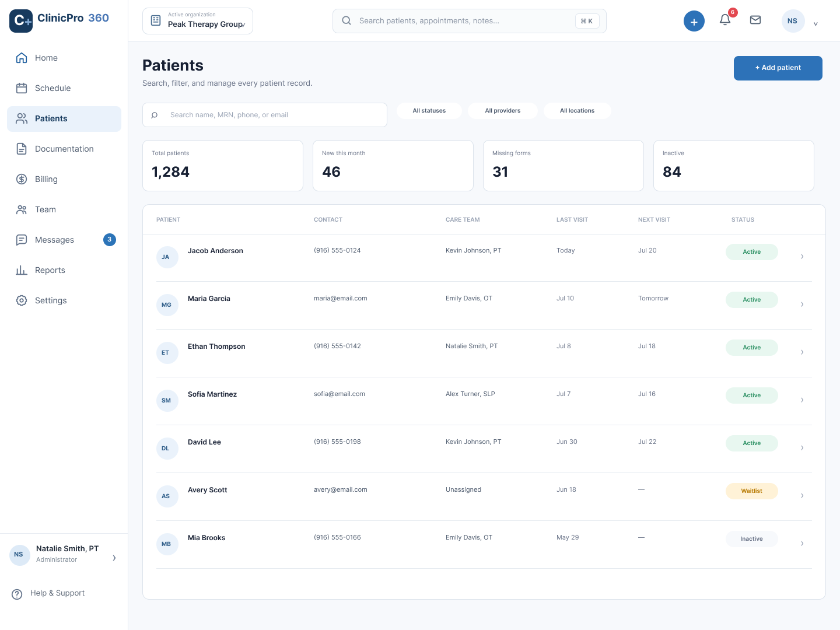This screenshot has width=840, height=630.
Task: Open the All statuses filter
Action: (x=429, y=111)
